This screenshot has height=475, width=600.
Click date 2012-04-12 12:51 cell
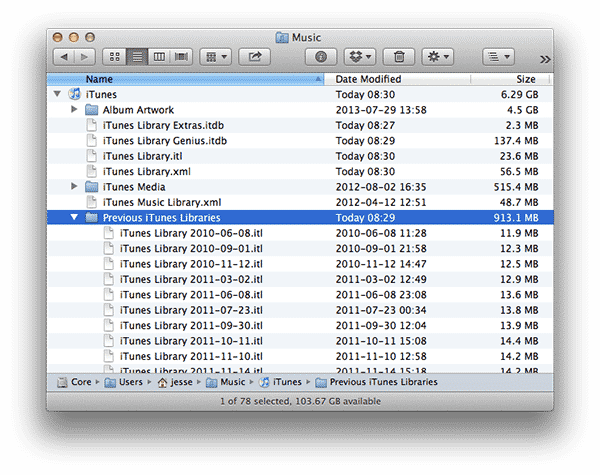[381, 202]
